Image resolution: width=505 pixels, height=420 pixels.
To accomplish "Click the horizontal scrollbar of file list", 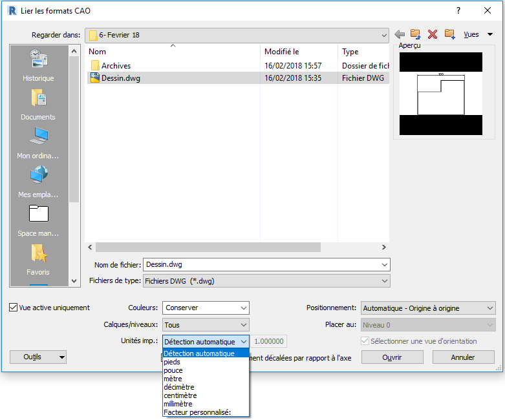I will [x=208, y=247].
